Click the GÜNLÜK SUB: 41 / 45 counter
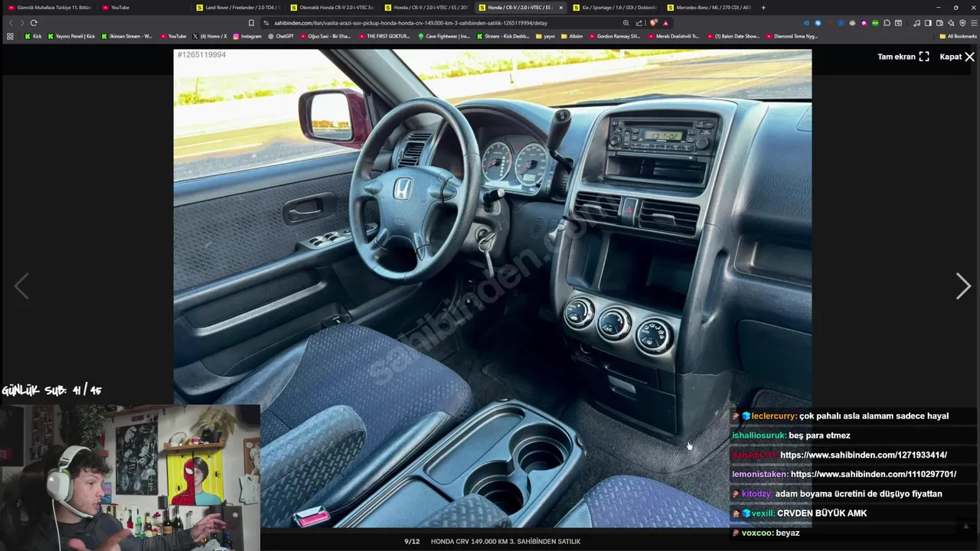 [51, 390]
